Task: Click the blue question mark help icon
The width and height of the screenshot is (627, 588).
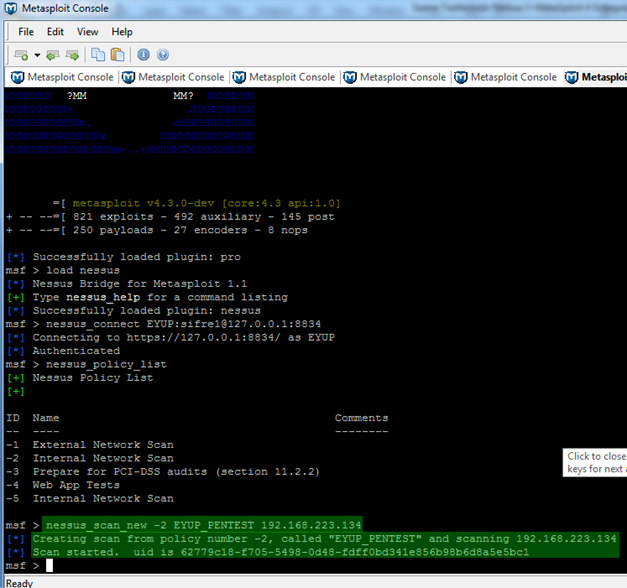Action: pos(163,54)
